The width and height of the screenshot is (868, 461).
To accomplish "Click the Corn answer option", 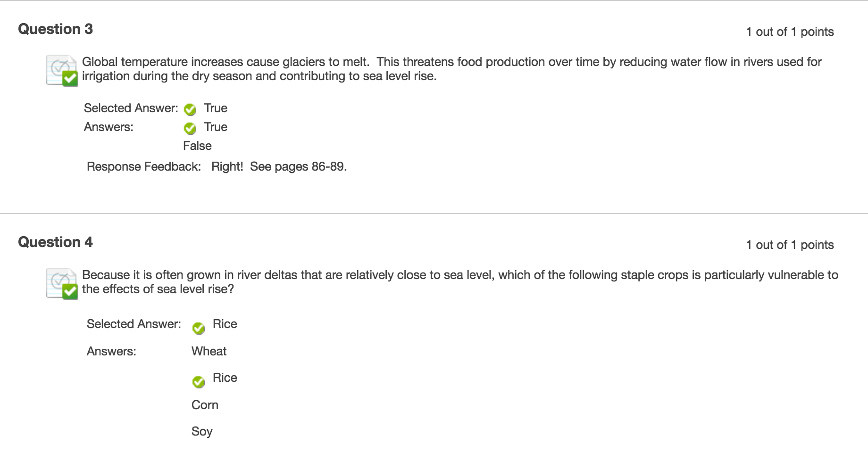I will tap(205, 405).
